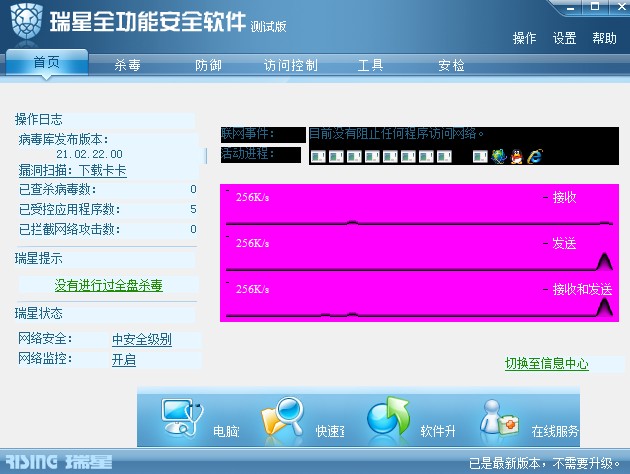The image size is (630, 474).
Task: Click the 网络监控: label
Action: [x=45, y=358]
